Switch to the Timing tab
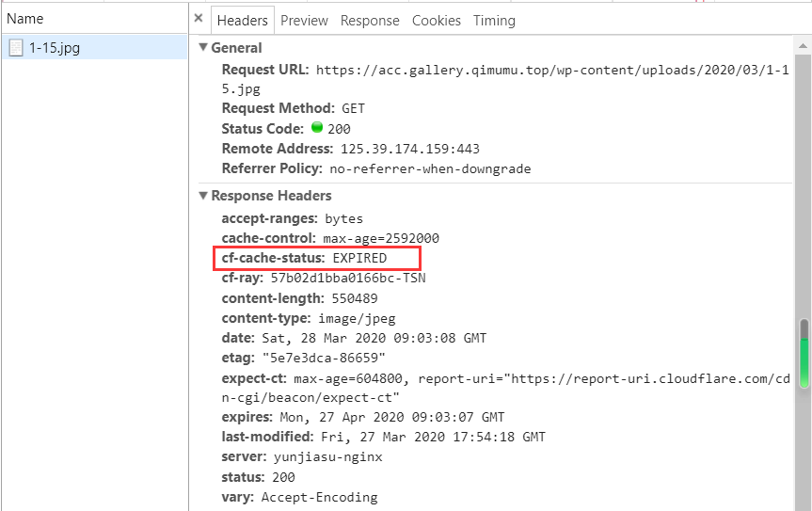This screenshot has width=812, height=511. pyautogui.click(x=494, y=21)
